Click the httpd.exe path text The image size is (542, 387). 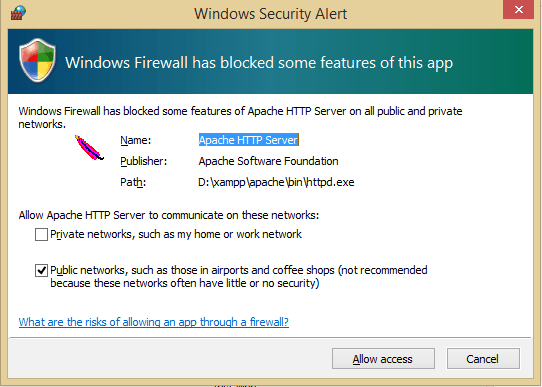pyautogui.click(x=276, y=182)
